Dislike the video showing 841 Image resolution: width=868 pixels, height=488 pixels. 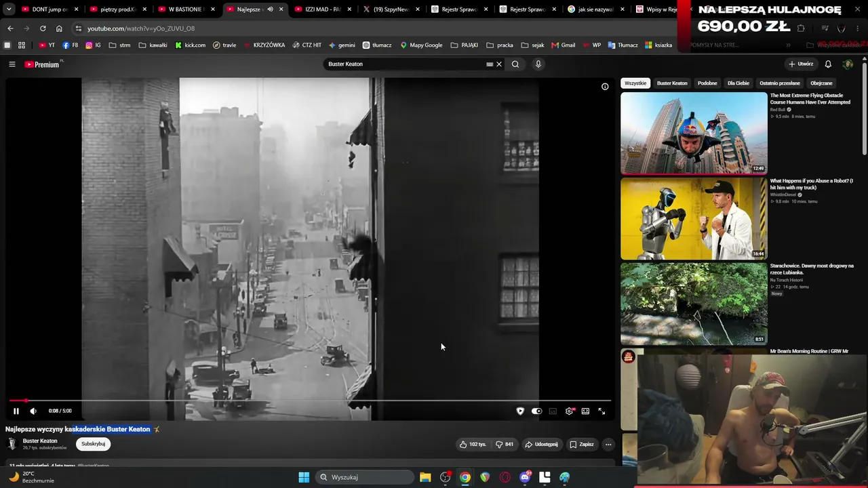point(505,444)
